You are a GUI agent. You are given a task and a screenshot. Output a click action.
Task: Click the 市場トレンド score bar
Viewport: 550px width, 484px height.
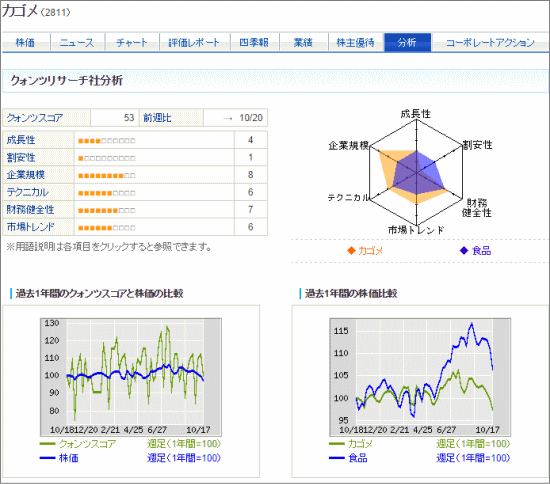tap(107, 228)
